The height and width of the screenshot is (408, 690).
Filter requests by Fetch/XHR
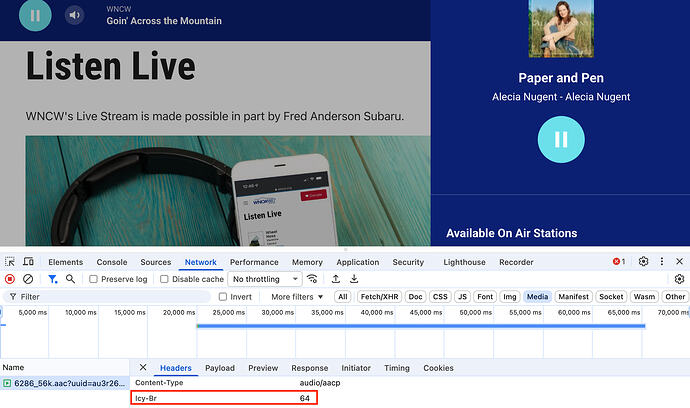point(379,297)
